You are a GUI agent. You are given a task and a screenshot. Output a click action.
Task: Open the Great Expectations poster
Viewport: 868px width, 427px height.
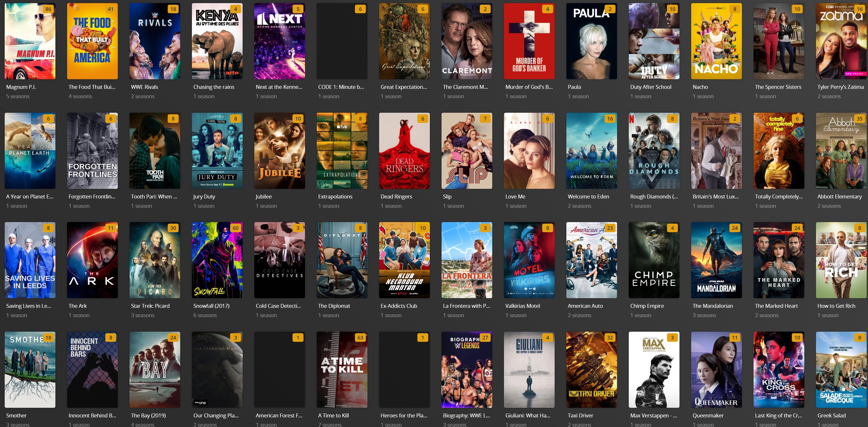[x=404, y=41]
